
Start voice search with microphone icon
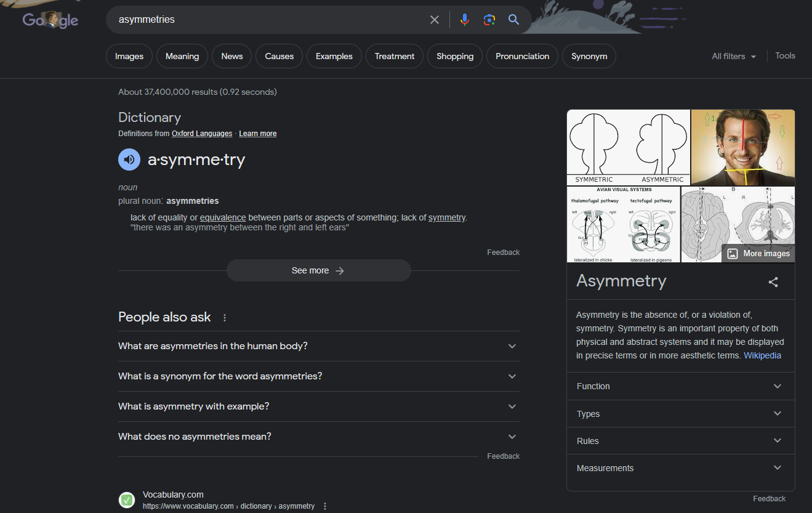tap(465, 20)
